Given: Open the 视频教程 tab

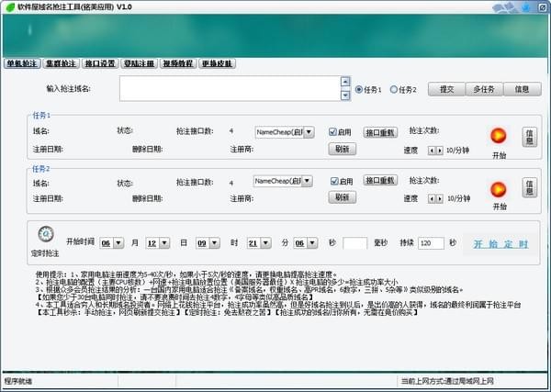Looking at the screenshot, I should pyautogui.click(x=177, y=64).
